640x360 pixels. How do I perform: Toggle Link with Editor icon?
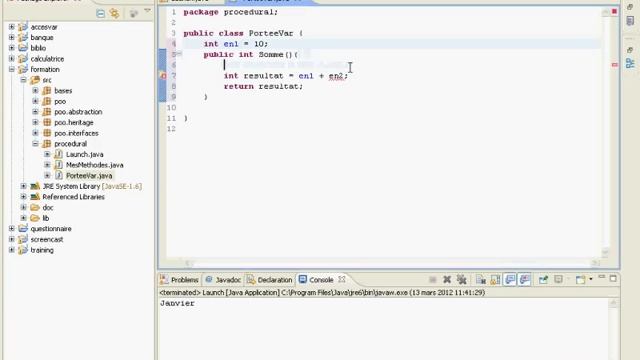click(115, 13)
